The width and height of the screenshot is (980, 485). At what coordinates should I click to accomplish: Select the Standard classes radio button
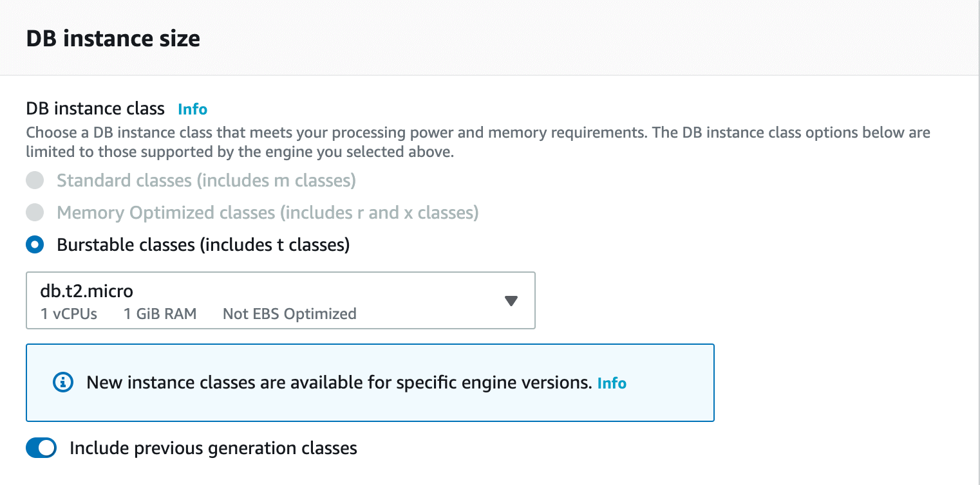click(x=35, y=181)
